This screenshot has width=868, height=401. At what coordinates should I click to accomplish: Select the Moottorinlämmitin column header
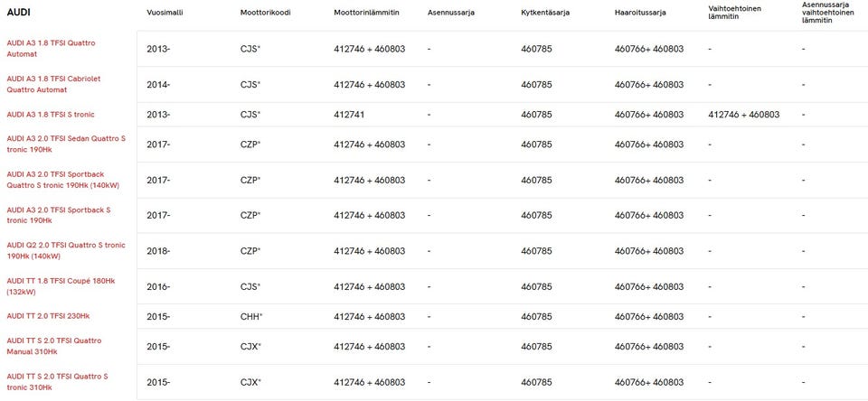click(366, 13)
